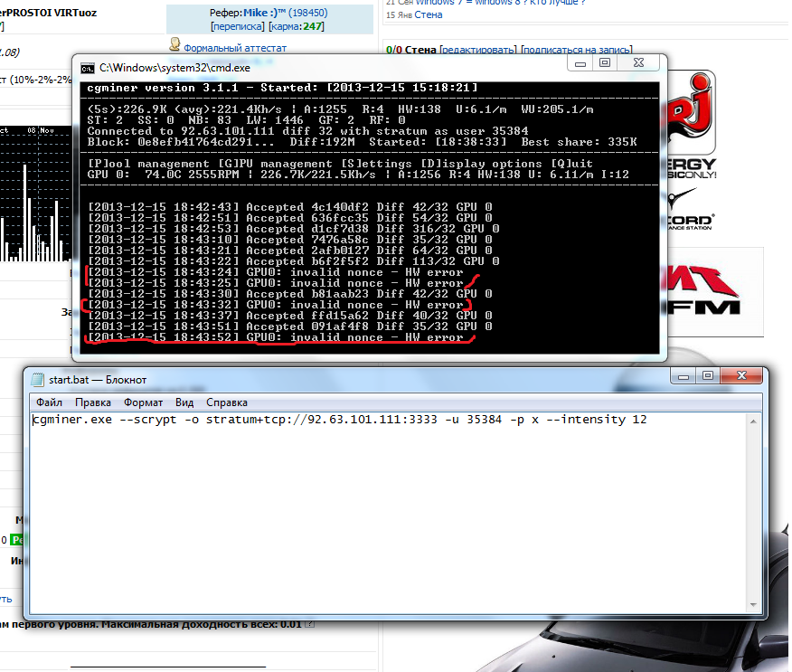Open the Файл menu in Notepad
This screenshot has height=672, width=792.
[x=50, y=402]
